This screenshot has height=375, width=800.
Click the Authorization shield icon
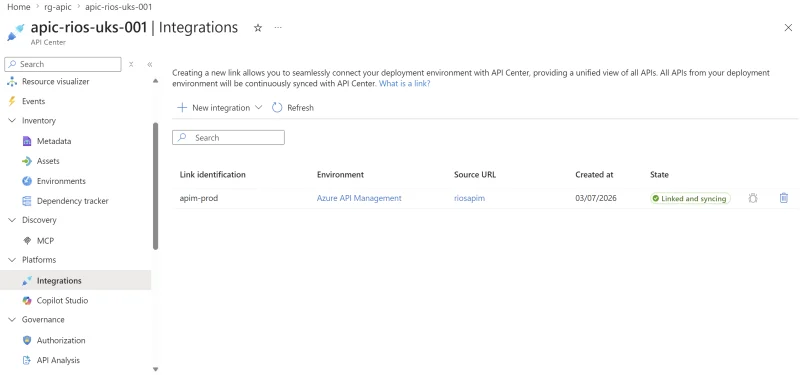[27, 340]
